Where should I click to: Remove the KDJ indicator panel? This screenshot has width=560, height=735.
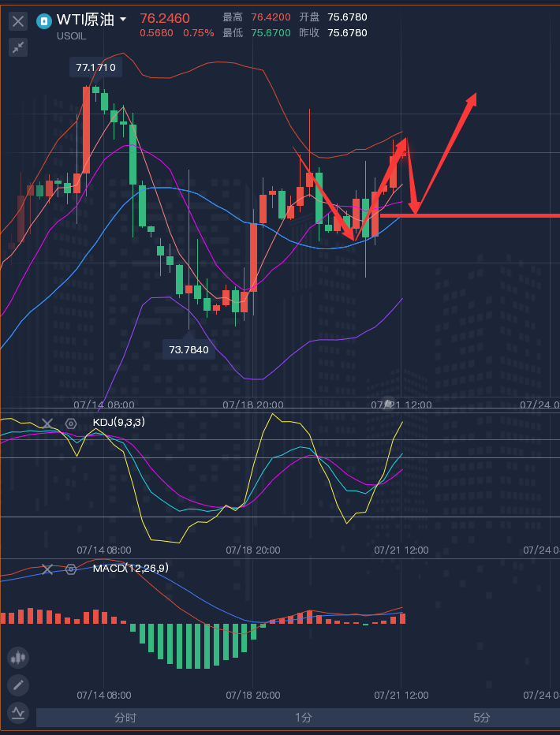[x=47, y=424]
